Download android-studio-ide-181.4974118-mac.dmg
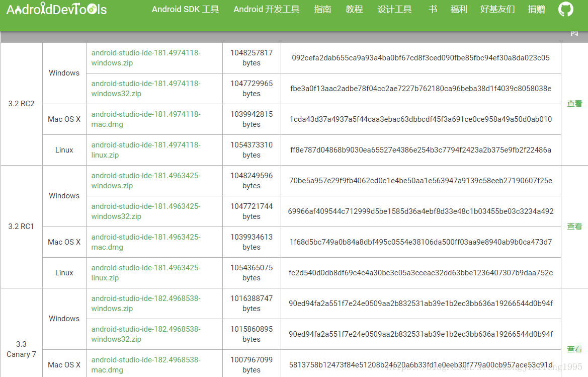 click(x=146, y=119)
